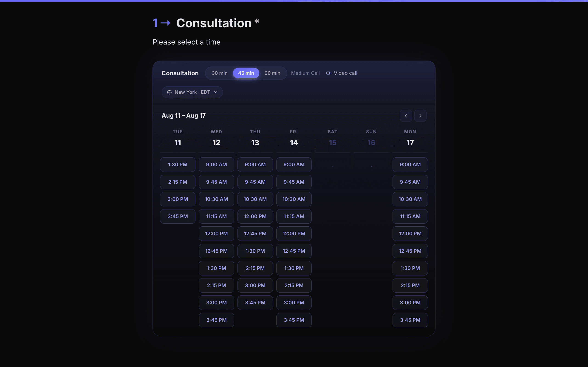Book the 1:30 PM slot on Tuesday 11
Screen dimensions: 588x367
[178, 164]
